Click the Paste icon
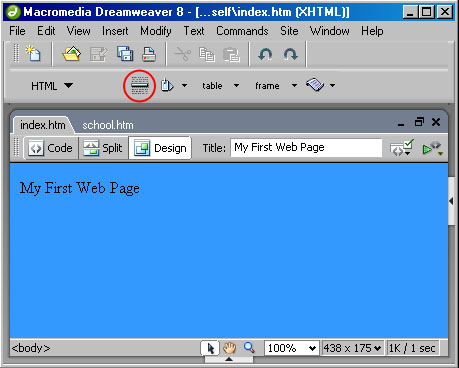The height and width of the screenshot is (368, 459). click(x=232, y=54)
